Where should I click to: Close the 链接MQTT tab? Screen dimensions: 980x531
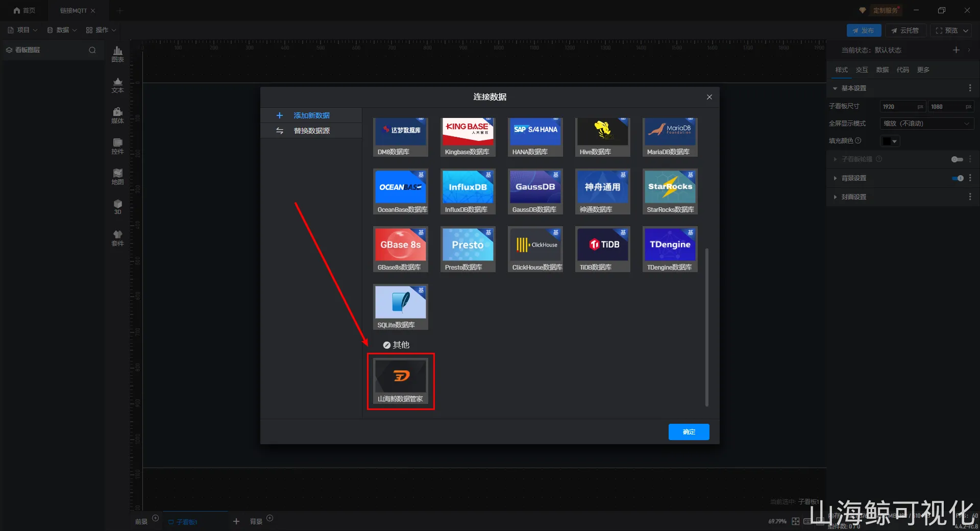(93, 11)
